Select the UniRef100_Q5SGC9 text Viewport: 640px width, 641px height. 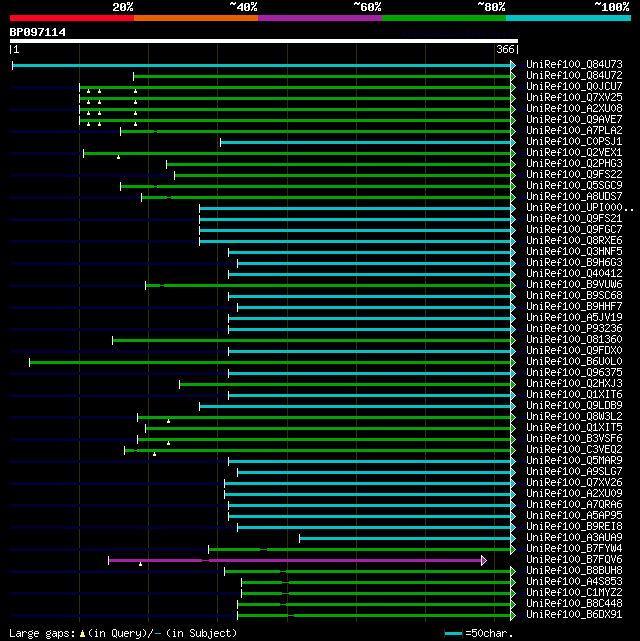click(574, 186)
